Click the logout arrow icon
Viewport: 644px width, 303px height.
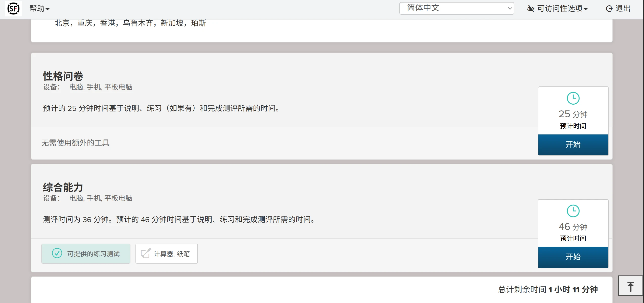click(609, 9)
